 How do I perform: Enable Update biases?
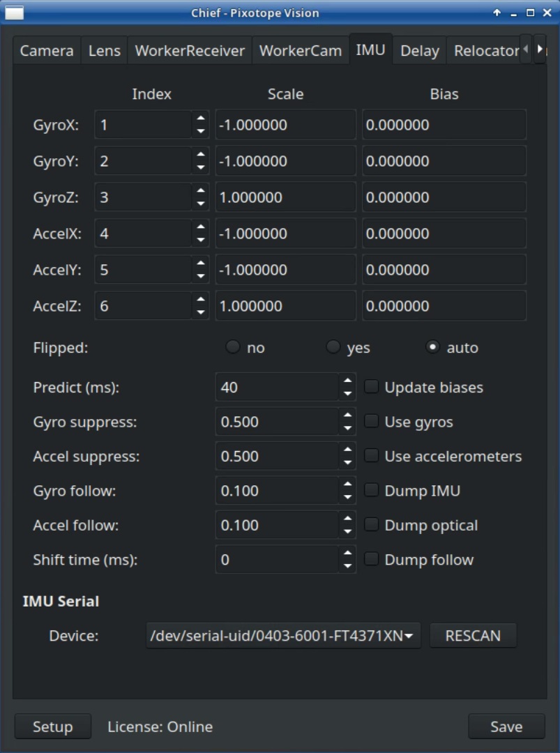371,387
